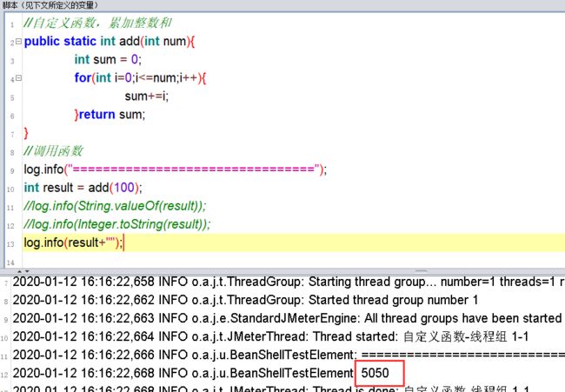Click the comment '//调用函数'
This screenshot has width=565, height=392.
click(53, 151)
